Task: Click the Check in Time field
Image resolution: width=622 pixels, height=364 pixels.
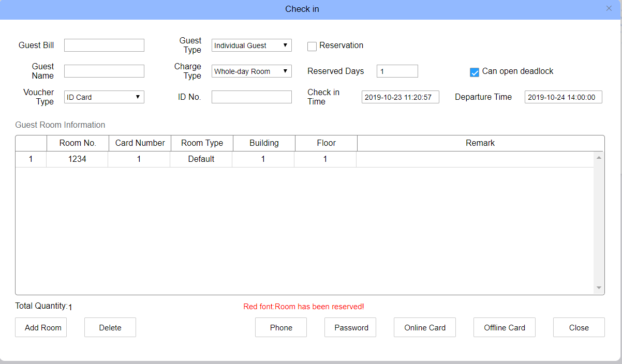Action: pyautogui.click(x=400, y=97)
